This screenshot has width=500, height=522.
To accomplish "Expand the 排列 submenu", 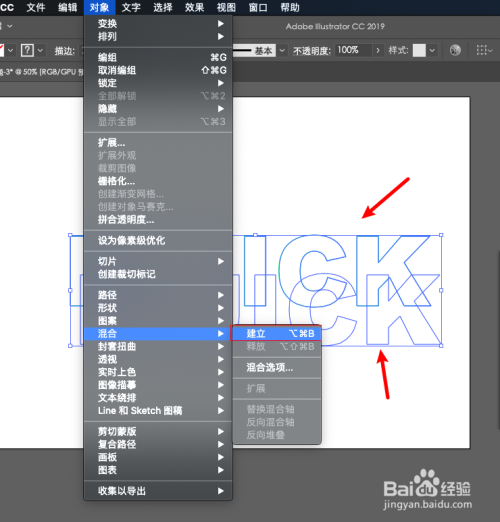I will 158,37.
